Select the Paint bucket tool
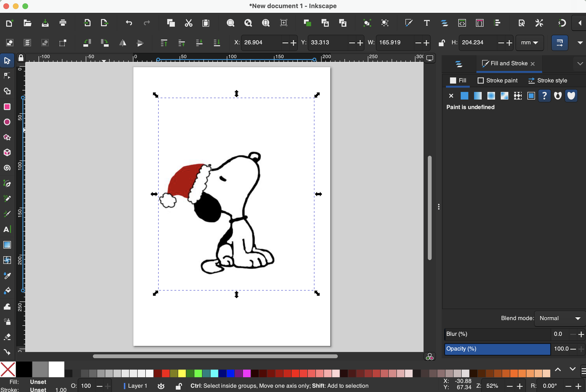Image resolution: width=586 pixels, height=392 pixels. coord(7,291)
